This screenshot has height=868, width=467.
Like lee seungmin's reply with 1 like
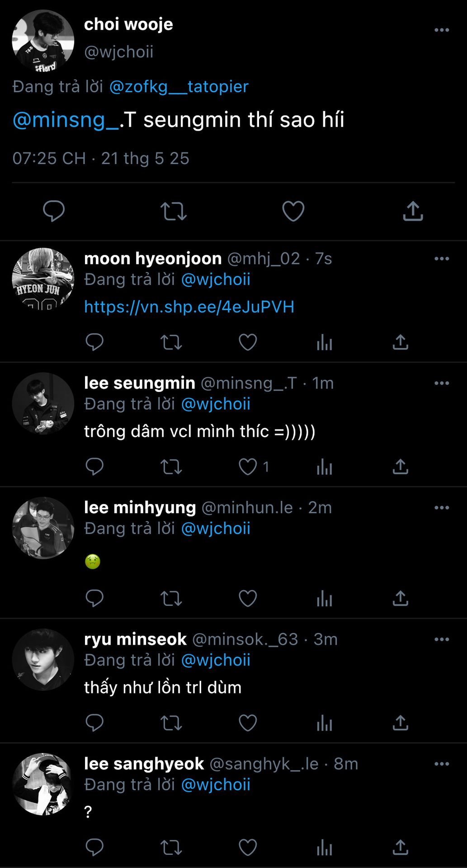[x=248, y=467]
